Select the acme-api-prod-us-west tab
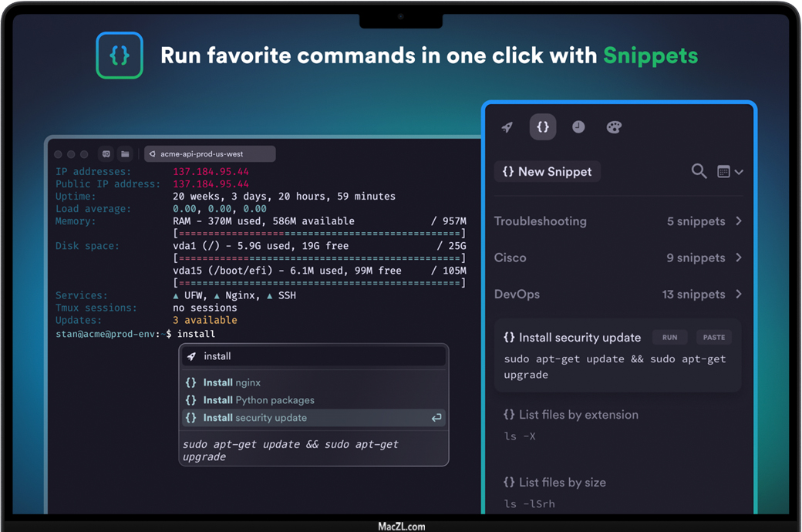The width and height of the screenshot is (802, 532). click(x=209, y=154)
